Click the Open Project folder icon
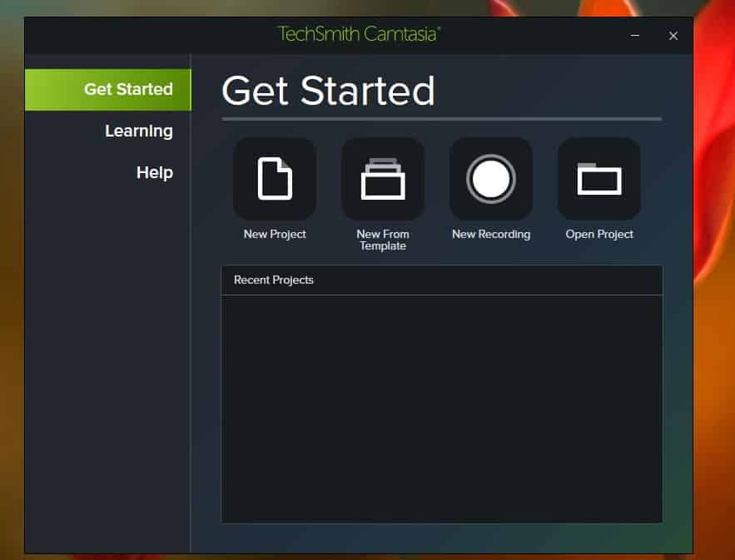This screenshot has height=560, width=735. click(x=598, y=179)
